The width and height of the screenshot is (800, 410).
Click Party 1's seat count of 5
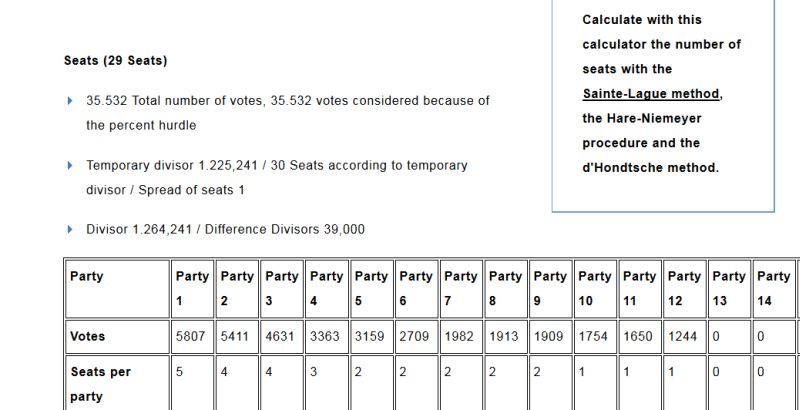click(180, 372)
